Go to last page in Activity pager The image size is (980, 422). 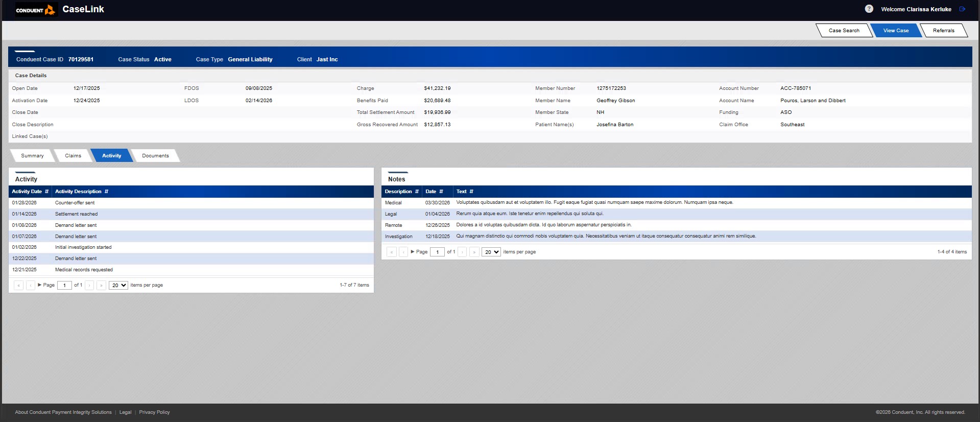point(101,285)
